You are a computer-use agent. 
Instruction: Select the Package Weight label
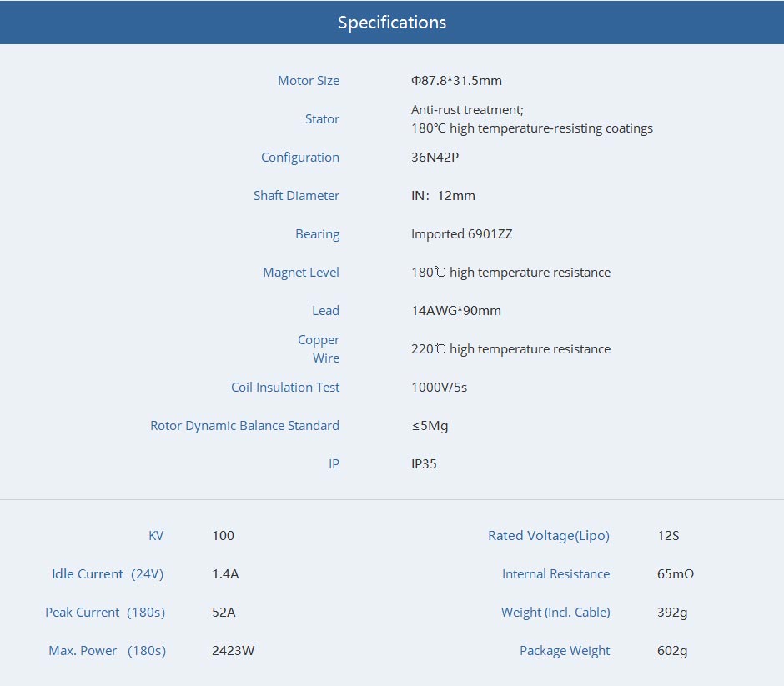click(565, 651)
